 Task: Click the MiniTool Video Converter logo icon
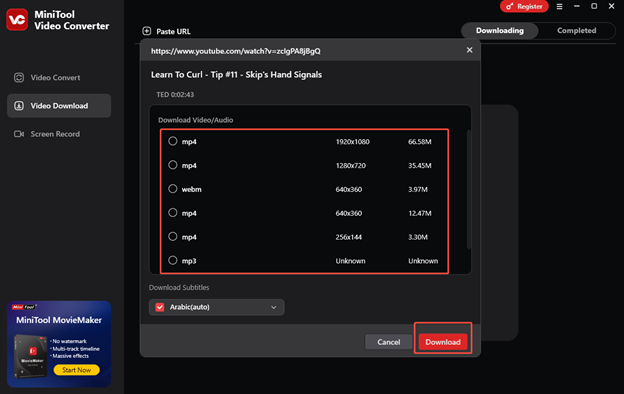17,19
